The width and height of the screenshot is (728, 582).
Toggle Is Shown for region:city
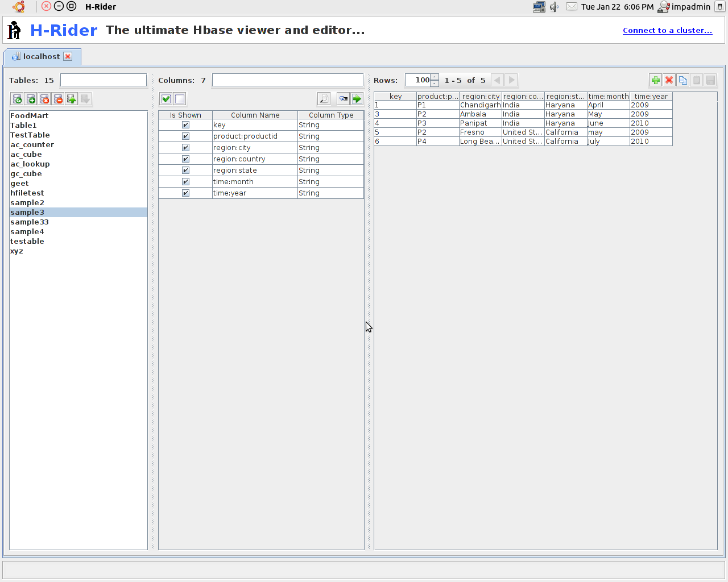pos(185,148)
